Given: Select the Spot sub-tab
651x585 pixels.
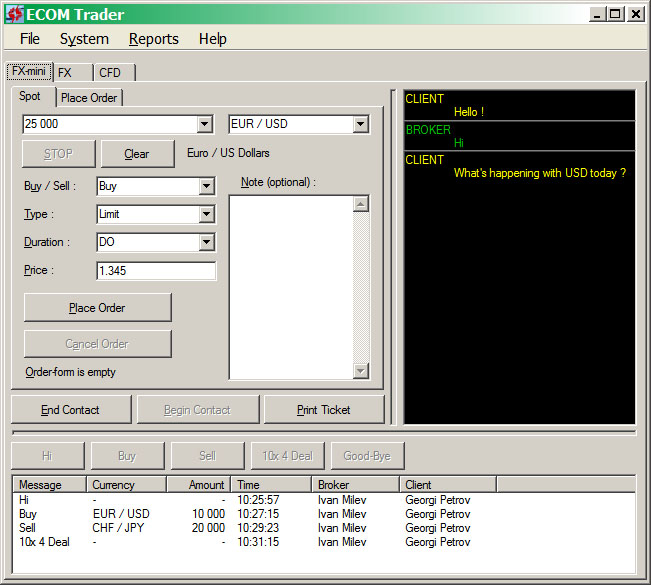Looking at the screenshot, I should point(33,96).
